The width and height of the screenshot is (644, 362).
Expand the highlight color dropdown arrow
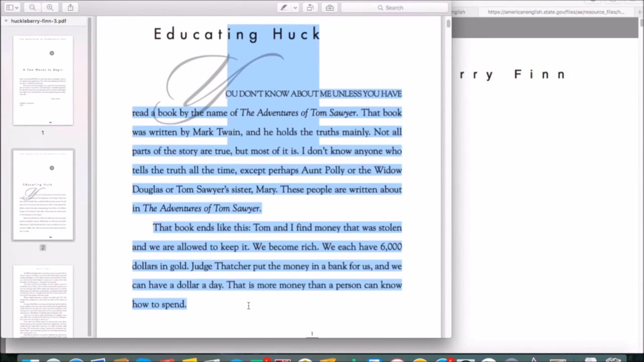pos(295,8)
